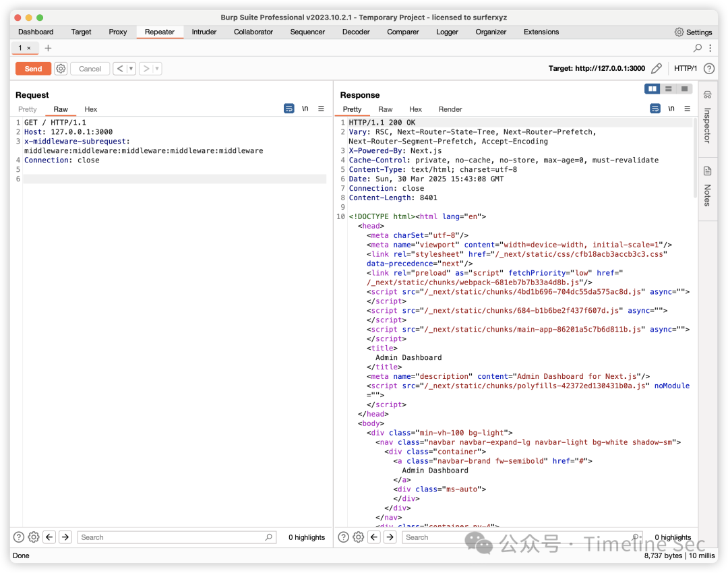The height and width of the screenshot is (573, 728).
Task: Switch to the Target tab
Action: click(x=82, y=32)
